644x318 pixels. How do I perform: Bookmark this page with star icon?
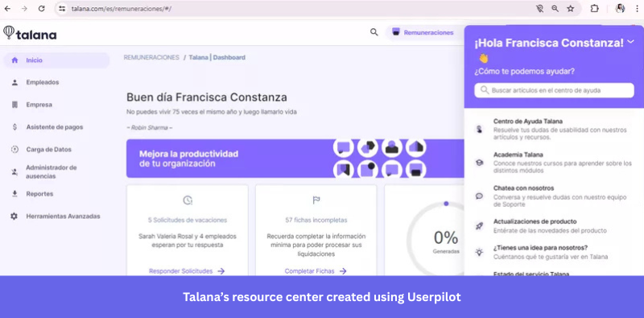click(x=571, y=9)
